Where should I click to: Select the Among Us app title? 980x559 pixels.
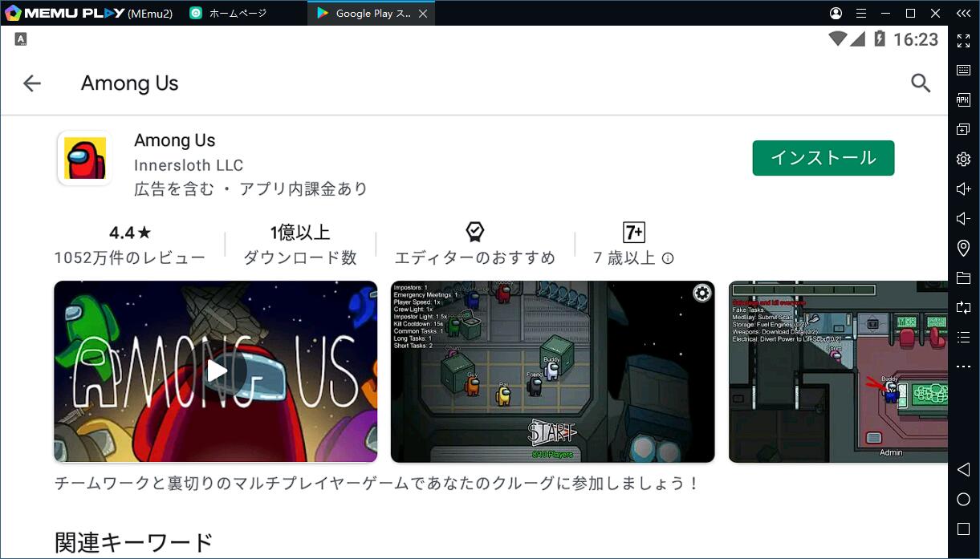coord(175,140)
